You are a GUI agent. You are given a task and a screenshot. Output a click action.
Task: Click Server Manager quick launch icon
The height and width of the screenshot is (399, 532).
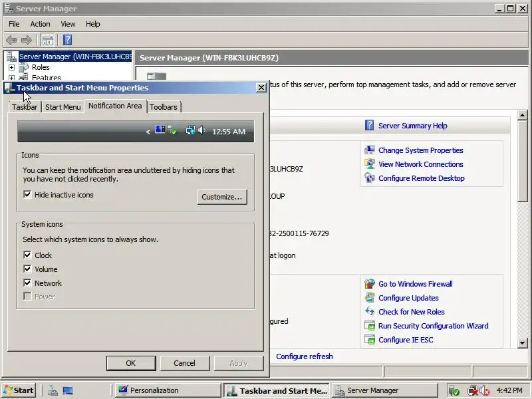[x=53, y=390]
